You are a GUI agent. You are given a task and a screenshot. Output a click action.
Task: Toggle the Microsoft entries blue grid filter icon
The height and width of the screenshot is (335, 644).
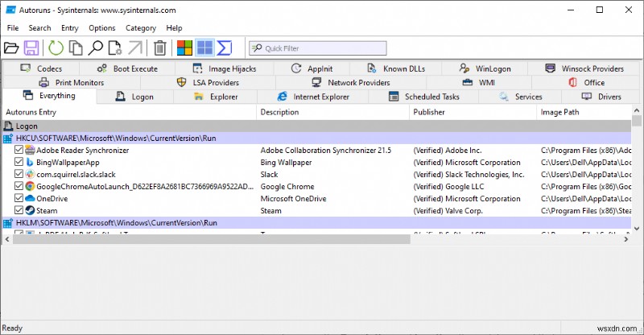point(204,48)
